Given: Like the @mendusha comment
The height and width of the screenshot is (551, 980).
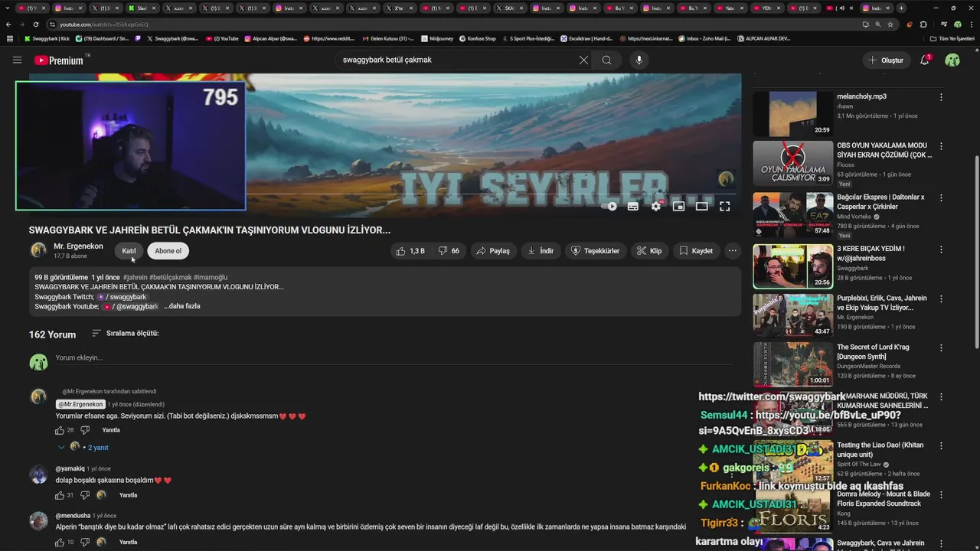Looking at the screenshot, I should pyautogui.click(x=60, y=542).
